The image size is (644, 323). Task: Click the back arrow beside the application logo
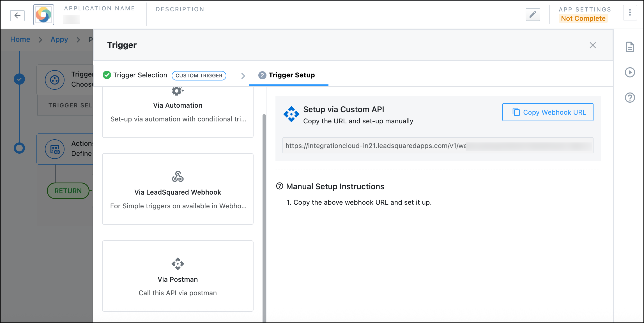[x=17, y=15]
